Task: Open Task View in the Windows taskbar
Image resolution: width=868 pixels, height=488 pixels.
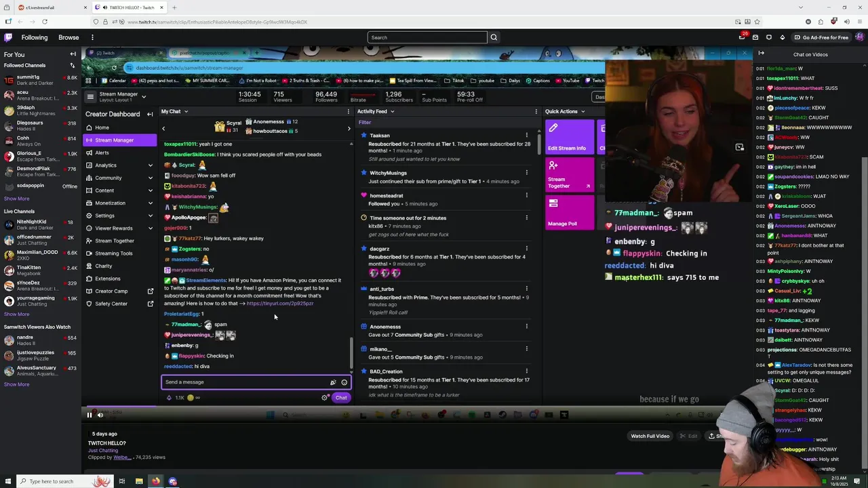Action: pos(122,481)
